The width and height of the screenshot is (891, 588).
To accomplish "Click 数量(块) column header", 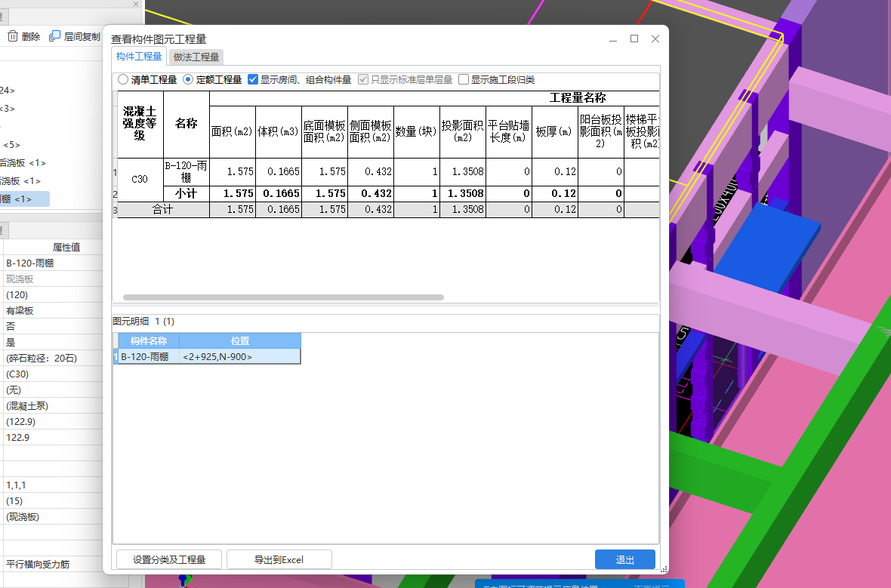I will pyautogui.click(x=416, y=131).
